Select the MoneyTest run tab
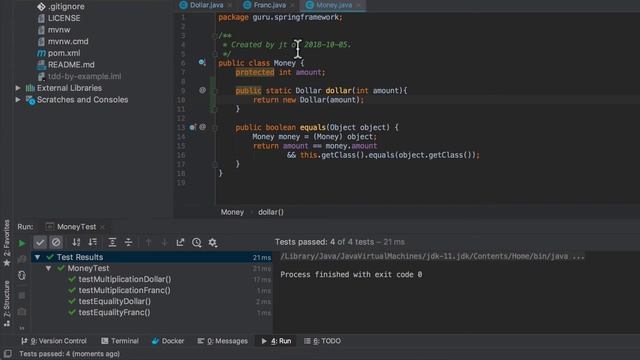Screen dimensions: 640x360 76,227
